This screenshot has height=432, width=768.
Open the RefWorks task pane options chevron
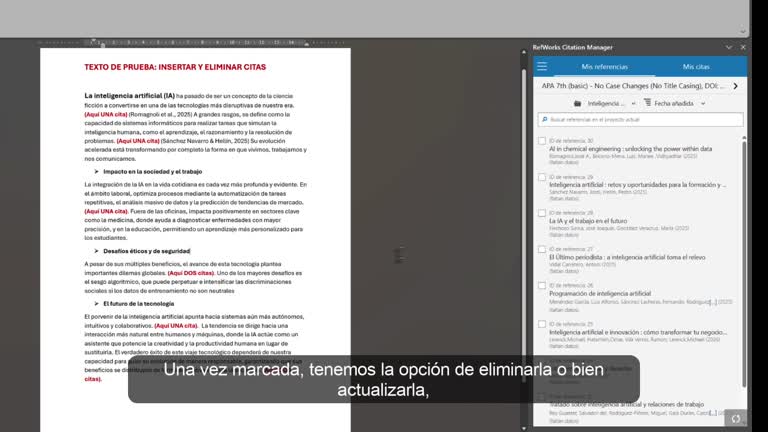coord(729,48)
